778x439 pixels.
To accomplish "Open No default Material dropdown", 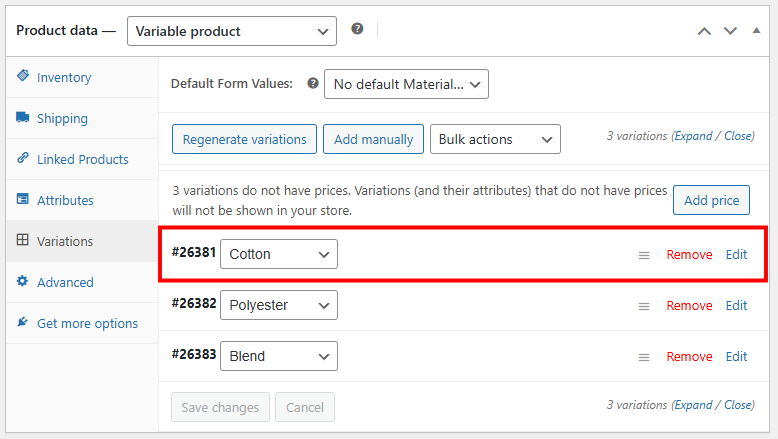I will (x=406, y=84).
